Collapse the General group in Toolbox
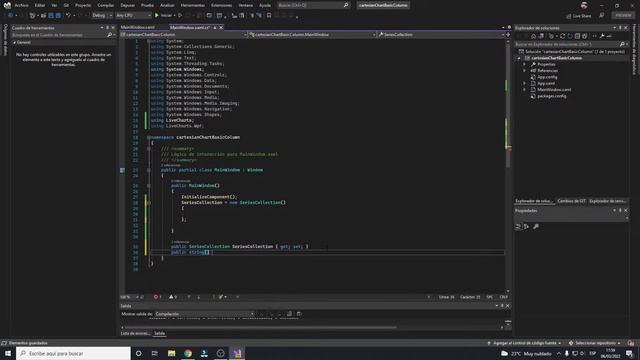 pos(15,42)
